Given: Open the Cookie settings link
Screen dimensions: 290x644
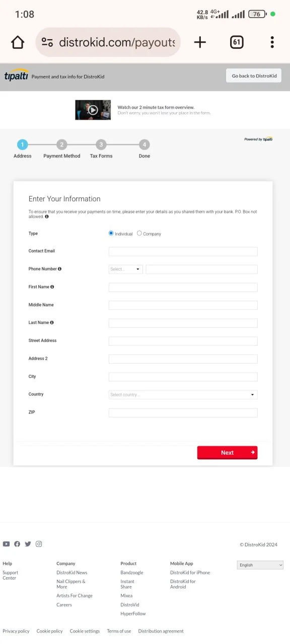Looking at the screenshot, I should click(85, 631).
